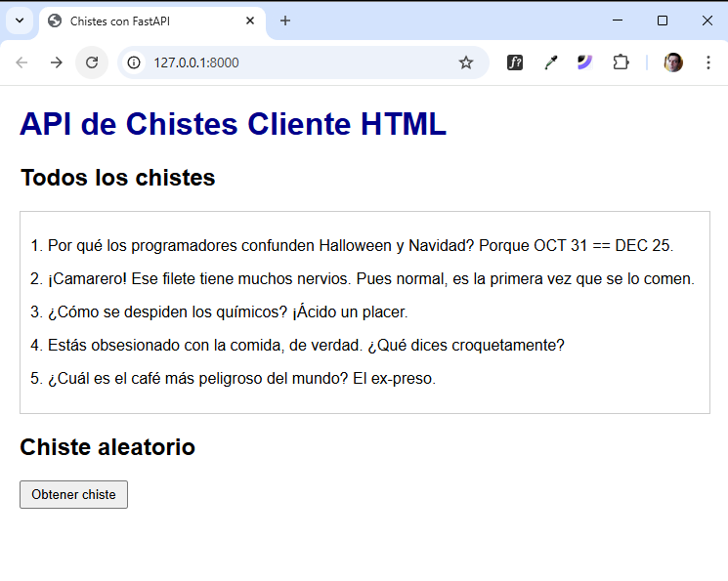Screen dimensions: 728x581
Task: Click the Todos los chistes heading
Action: [x=118, y=178]
